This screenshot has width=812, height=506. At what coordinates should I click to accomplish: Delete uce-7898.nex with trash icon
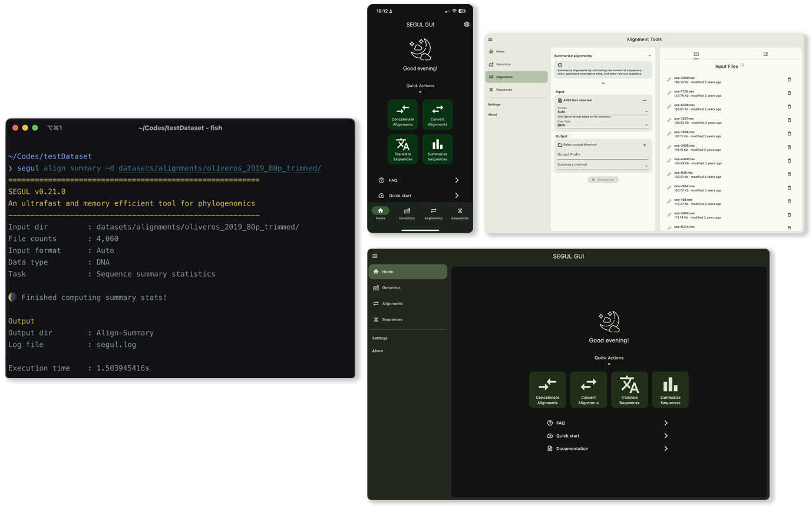pyautogui.click(x=790, y=134)
